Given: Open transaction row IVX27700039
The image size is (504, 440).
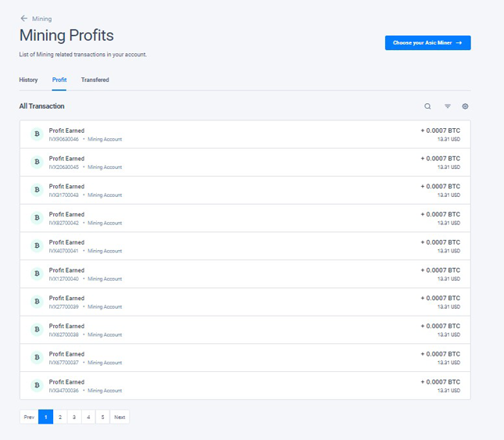Looking at the screenshot, I should coord(245,302).
